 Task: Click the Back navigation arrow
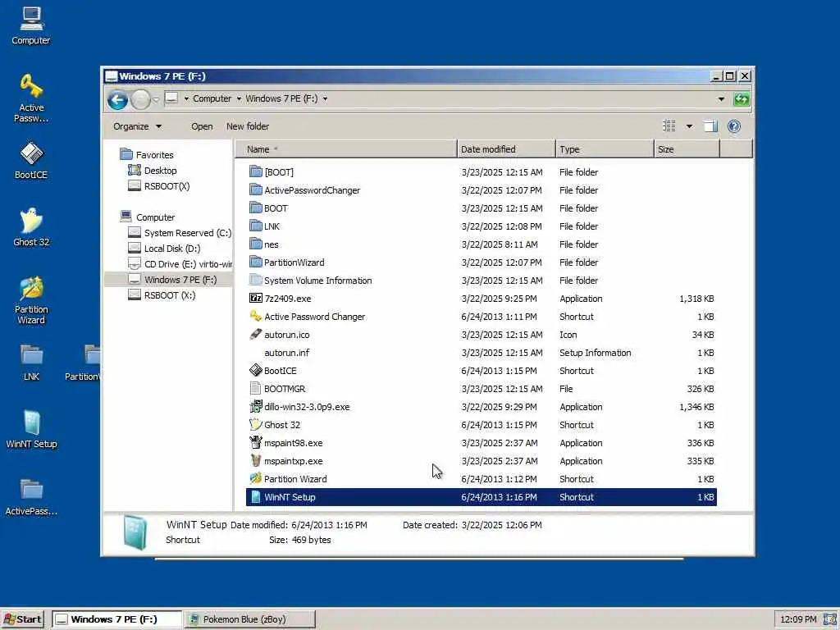(x=117, y=99)
